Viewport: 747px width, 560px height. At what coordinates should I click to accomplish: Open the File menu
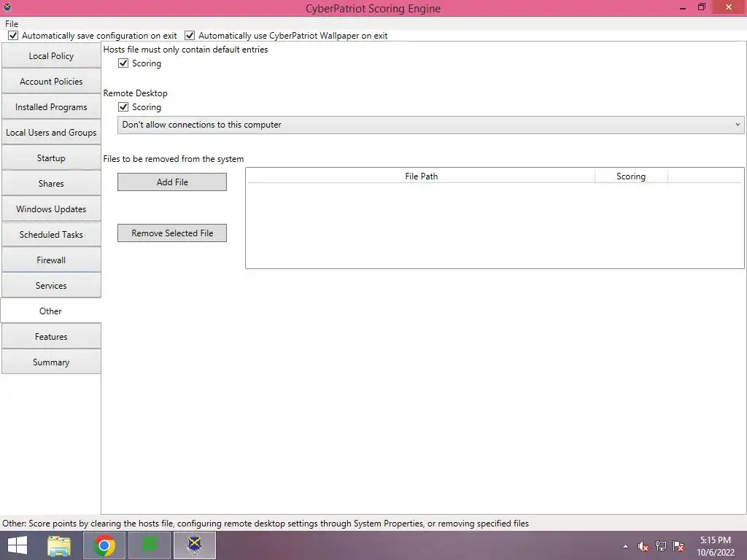pyautogui.click(x=12, y=24)
